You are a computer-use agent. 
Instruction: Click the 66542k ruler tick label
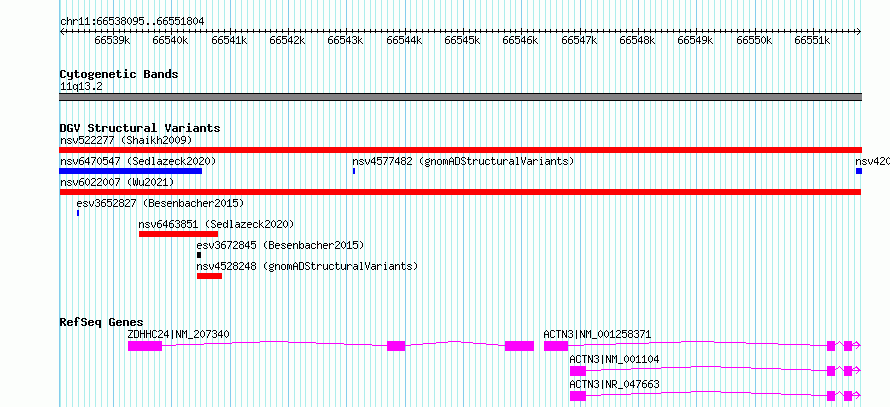(x=287, y=40)
